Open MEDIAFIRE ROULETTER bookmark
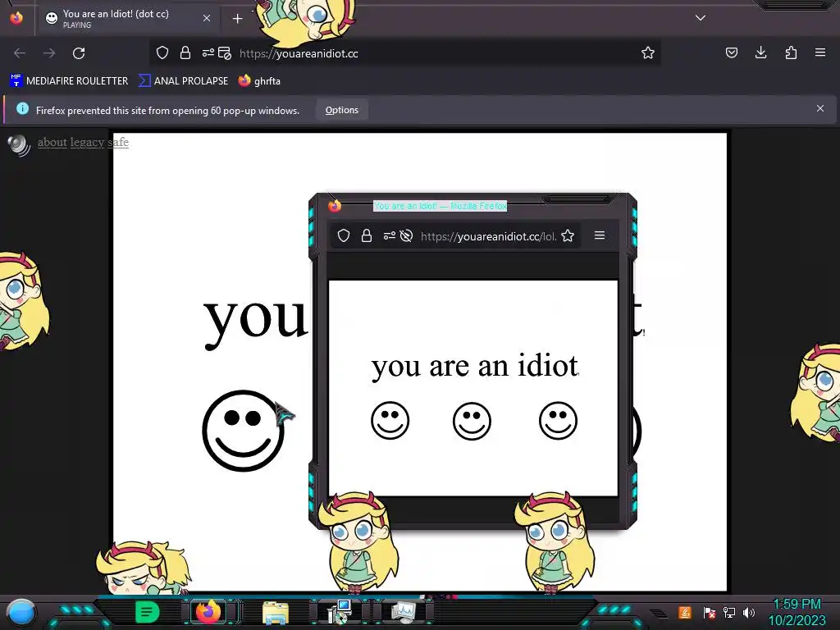This screenshot has width=840, height=630. pyautogui.click(x=69, y=81)
